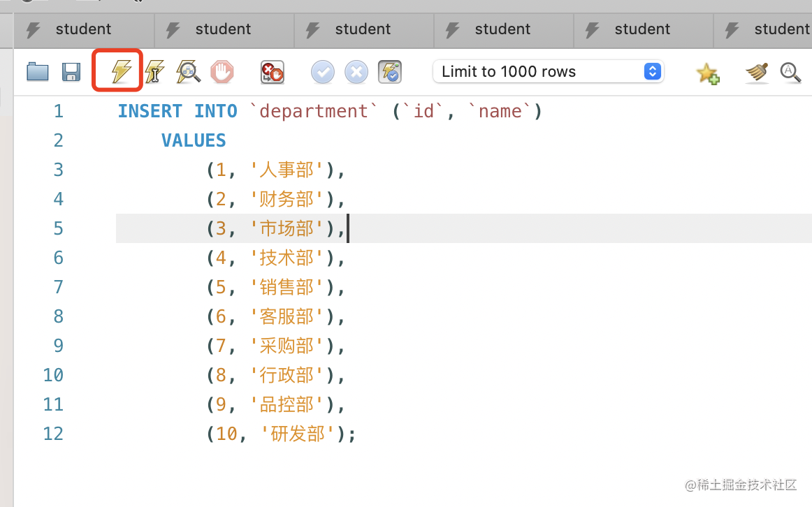Image resolution: width=812 pixels, height=507 pixels.
Task: Click the open SQL script folder icon
Action: [x=38, y=71]
